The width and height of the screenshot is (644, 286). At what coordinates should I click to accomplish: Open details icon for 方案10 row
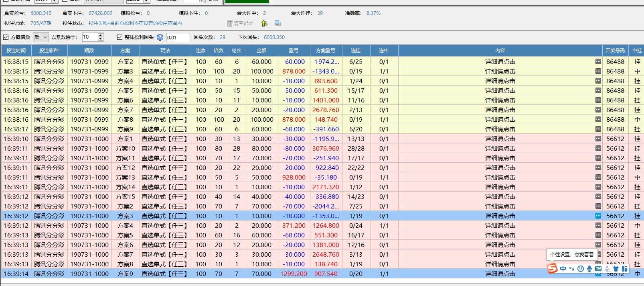(598, 149)
